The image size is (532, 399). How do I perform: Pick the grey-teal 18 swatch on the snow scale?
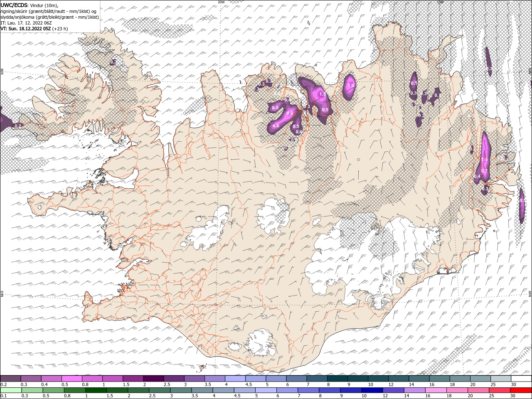pyautogui.click(x=460, y=378)
